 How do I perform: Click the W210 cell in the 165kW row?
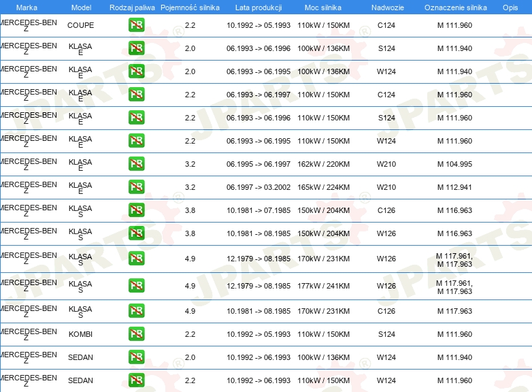click(386, 187)
